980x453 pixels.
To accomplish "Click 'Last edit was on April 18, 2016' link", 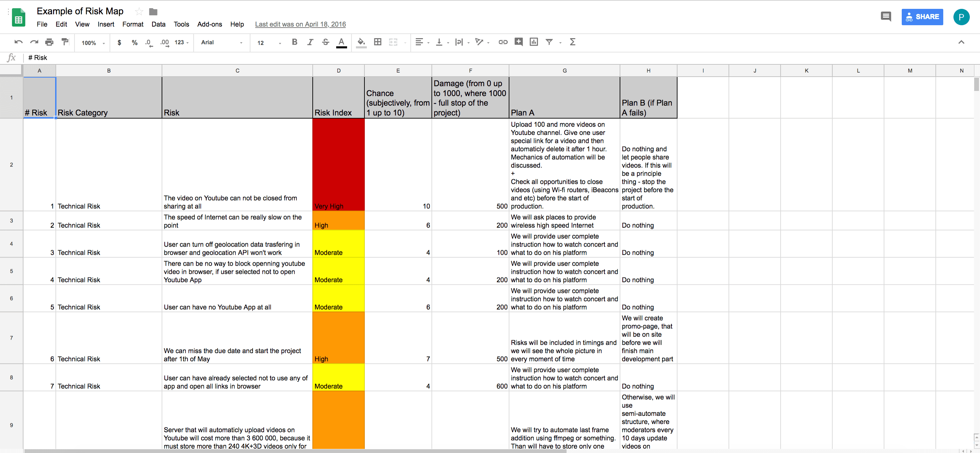I will [300, 25].
